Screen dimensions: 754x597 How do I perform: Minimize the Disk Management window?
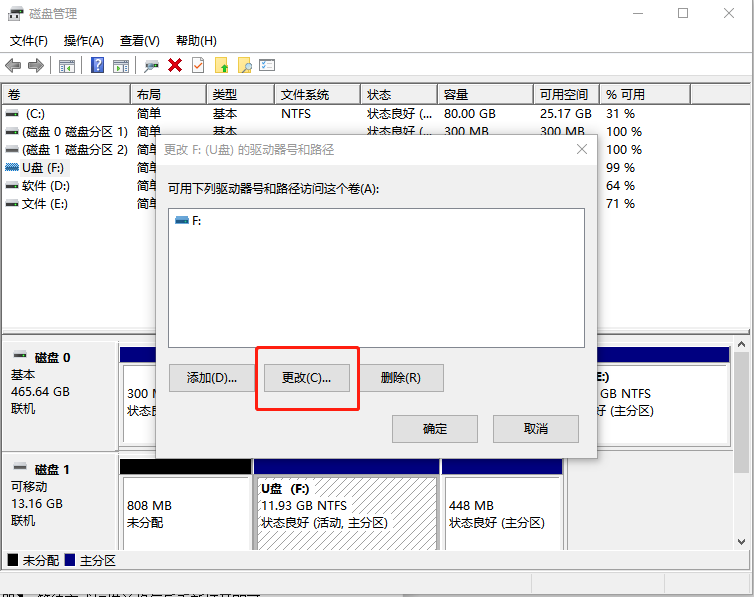click(638, 13)
